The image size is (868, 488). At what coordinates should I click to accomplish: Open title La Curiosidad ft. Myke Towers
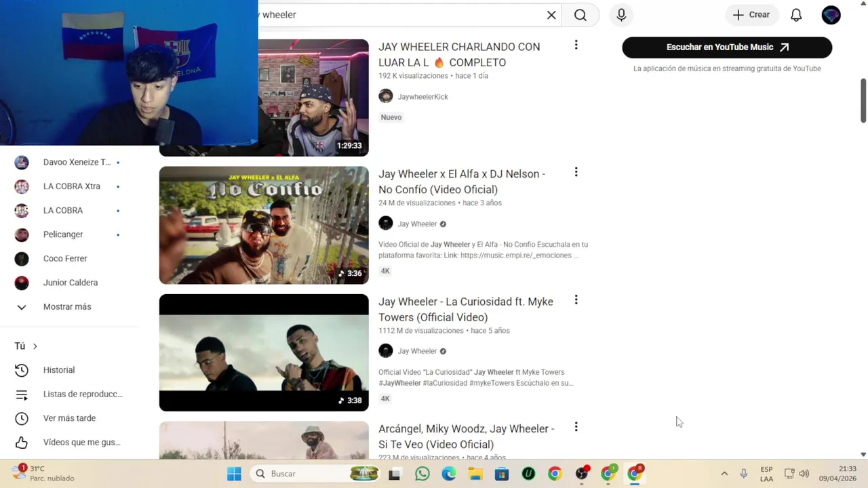466,309
